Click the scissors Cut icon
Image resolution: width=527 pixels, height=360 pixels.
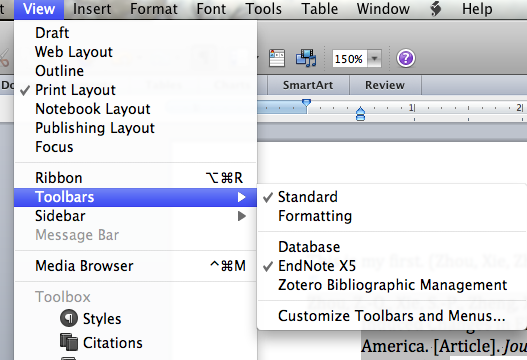4,58
